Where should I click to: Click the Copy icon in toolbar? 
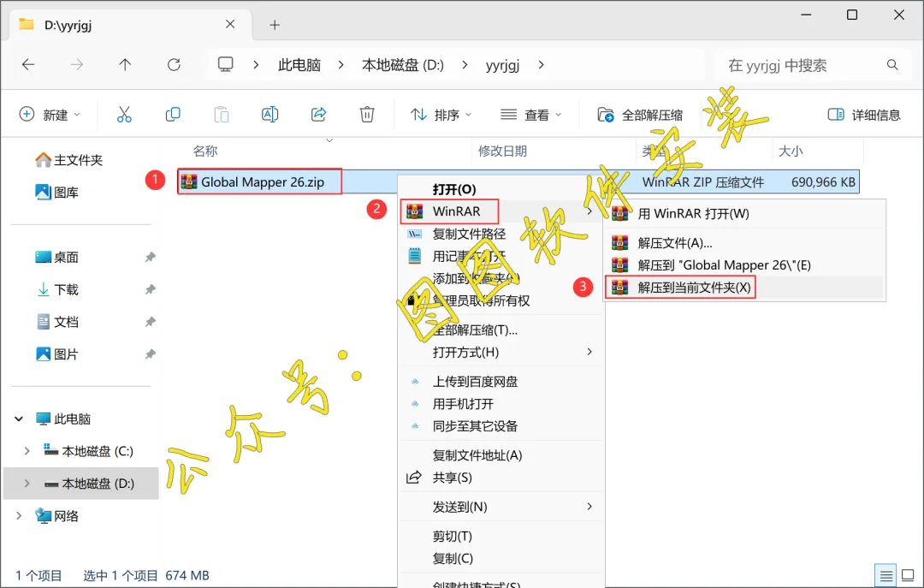(173, 115)
